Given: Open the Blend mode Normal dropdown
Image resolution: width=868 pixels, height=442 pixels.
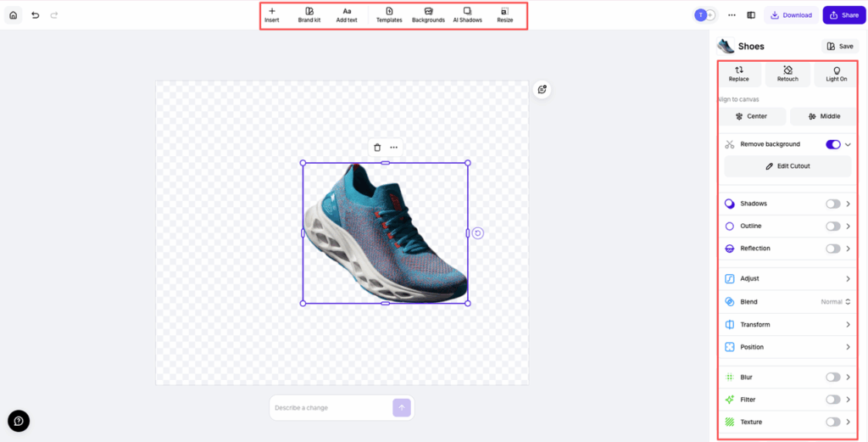Looking at the screenshot, I should click(x=835, y=302).
